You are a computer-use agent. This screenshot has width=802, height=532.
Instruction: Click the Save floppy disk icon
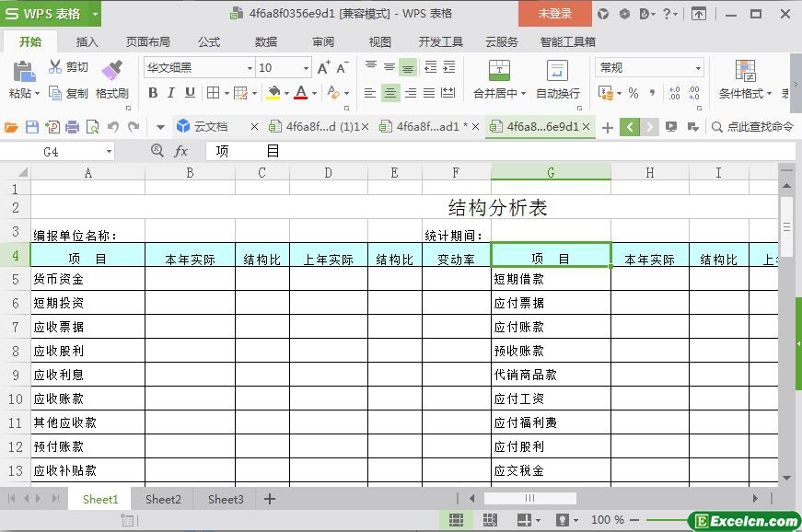(x=32, y=127)
